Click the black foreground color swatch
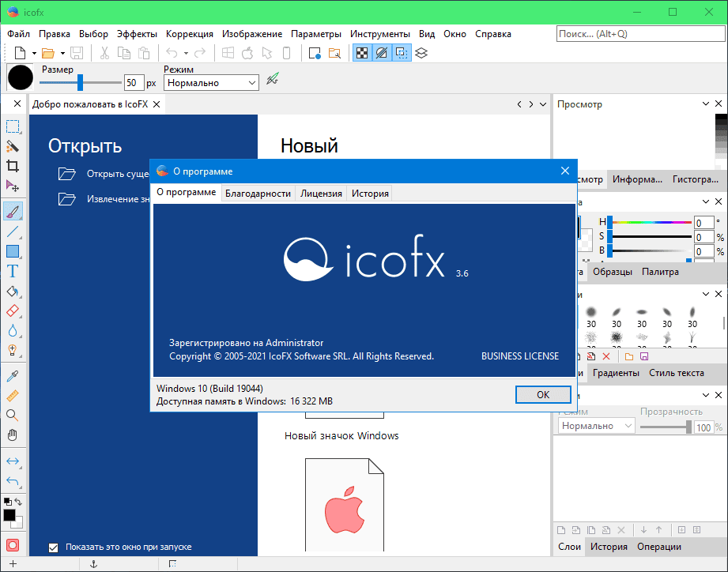The height and width of the screenshot is (572, 728). coord(9,515)
